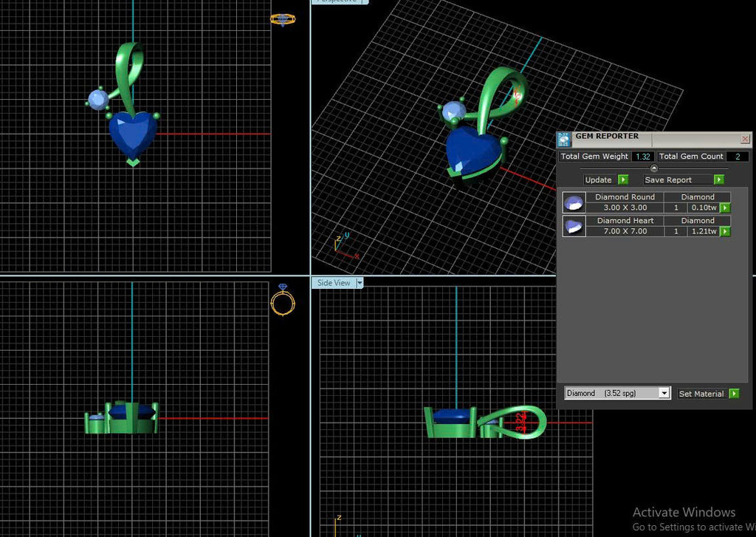
Task: Select the Diamond Round gem thumbnail
Action: 574,202
